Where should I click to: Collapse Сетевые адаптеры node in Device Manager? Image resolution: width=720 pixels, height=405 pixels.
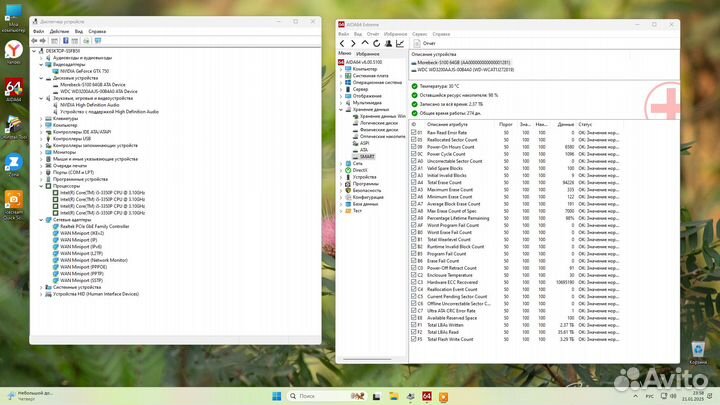pyautogui.click(x=41, y=219)
